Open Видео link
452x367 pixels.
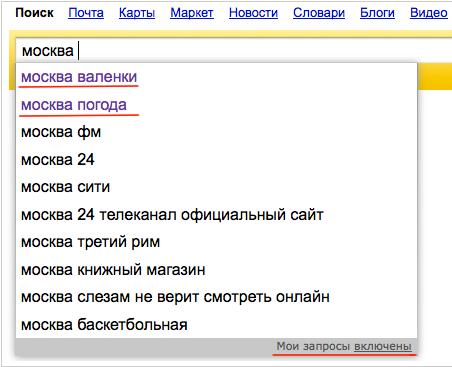429,13
